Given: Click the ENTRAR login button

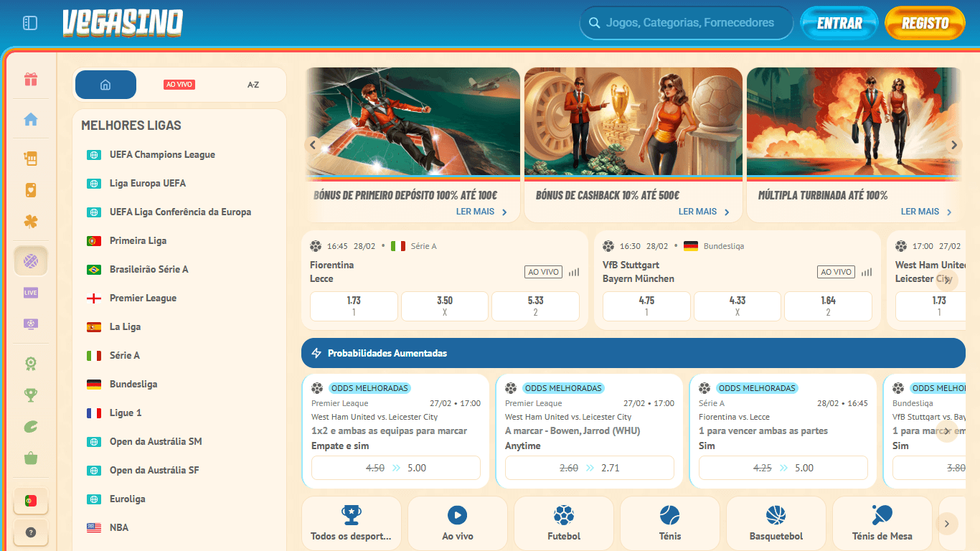Looking at the screenshot, I should (839, 23).
